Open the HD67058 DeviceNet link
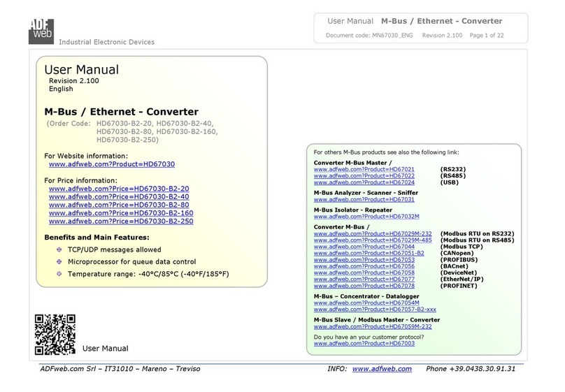This screenshot has width=565, height=392. coord(364,273)
